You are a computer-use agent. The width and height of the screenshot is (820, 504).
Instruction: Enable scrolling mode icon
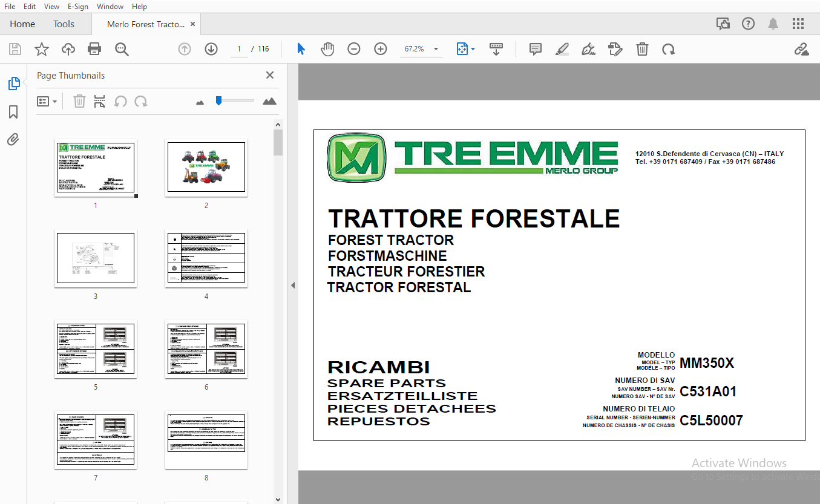point(496,50)
